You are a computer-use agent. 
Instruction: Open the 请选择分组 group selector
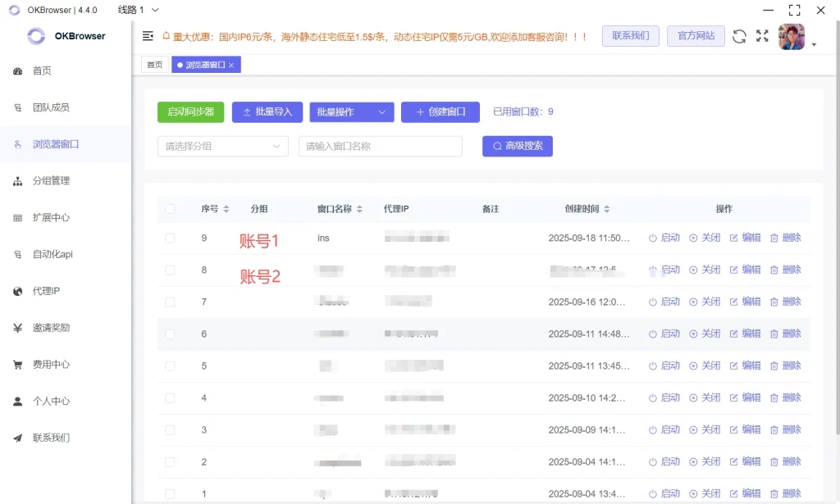[221, 146]
